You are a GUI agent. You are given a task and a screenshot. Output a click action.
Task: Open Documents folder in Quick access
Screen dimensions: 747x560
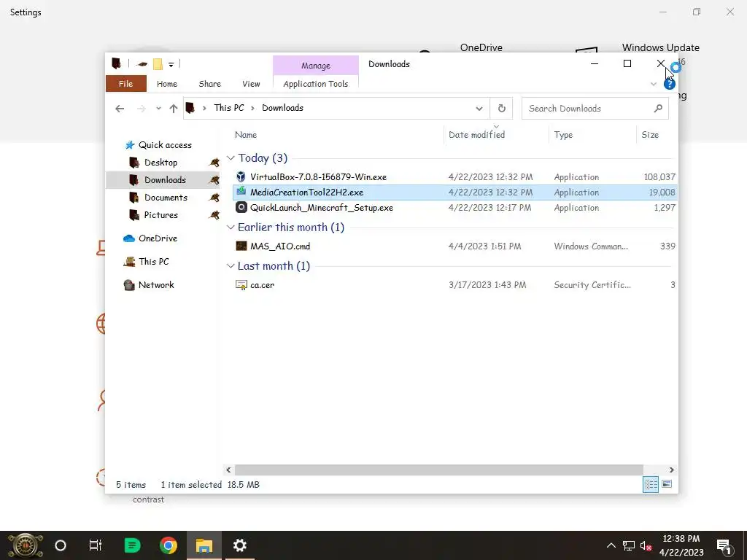(166, 197)
